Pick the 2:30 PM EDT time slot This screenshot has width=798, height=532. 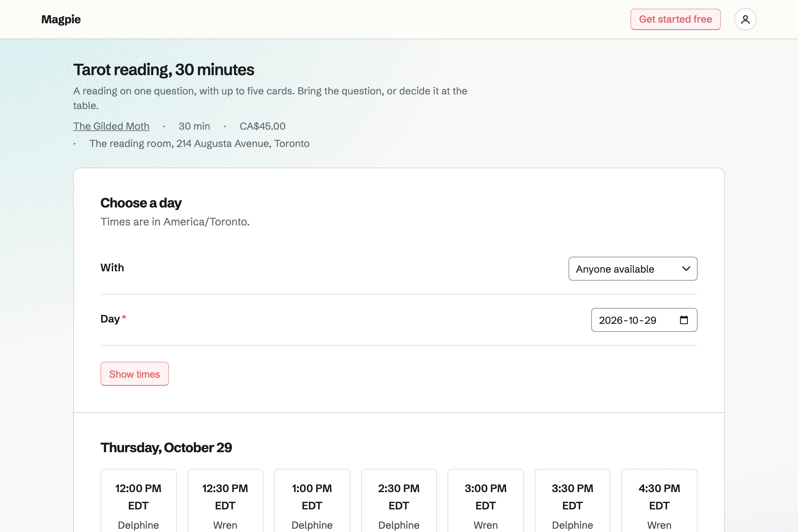pos(399,501)
